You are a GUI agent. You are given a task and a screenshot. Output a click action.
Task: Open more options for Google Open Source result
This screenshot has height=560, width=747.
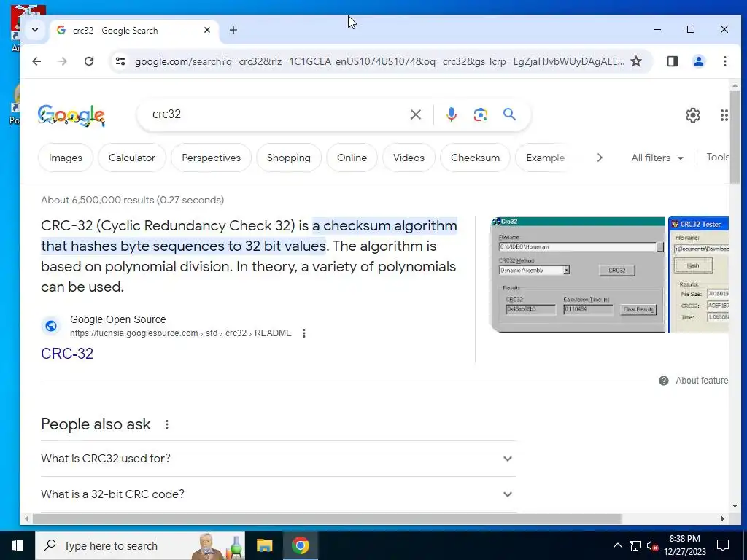[x=304, y=333]
